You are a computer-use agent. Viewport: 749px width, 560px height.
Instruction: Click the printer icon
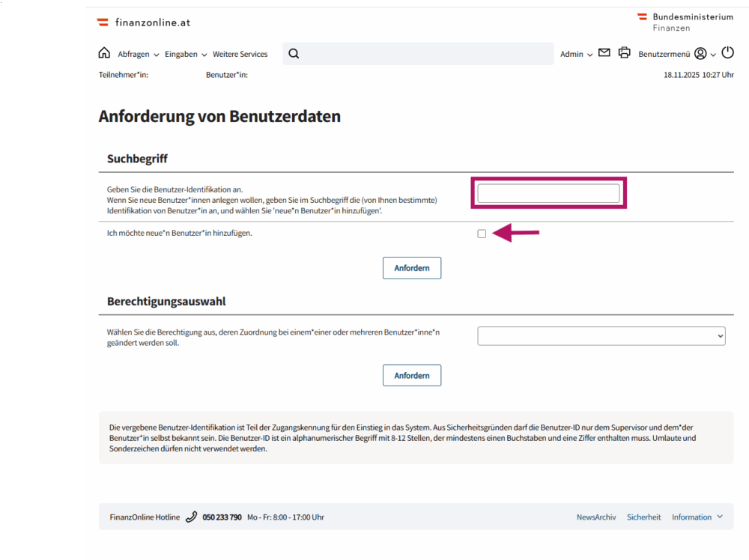pos(624,53)
